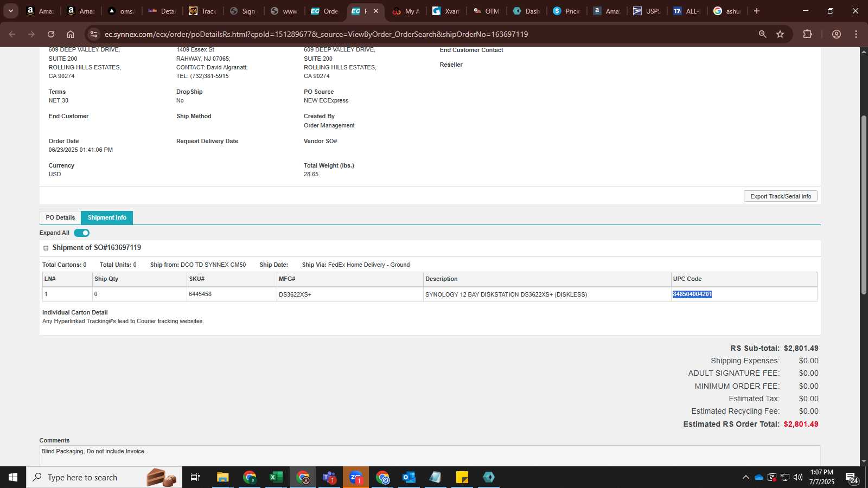
Task: Click the Order Date value 06/23/2025
Action: click(x=81, y=150)
